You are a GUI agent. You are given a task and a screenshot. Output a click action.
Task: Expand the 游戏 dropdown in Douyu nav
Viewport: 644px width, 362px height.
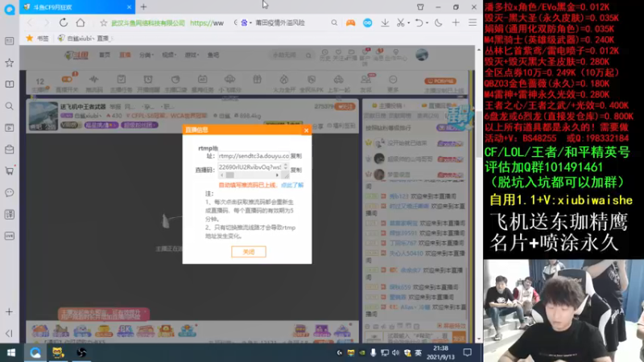(192, 55)
